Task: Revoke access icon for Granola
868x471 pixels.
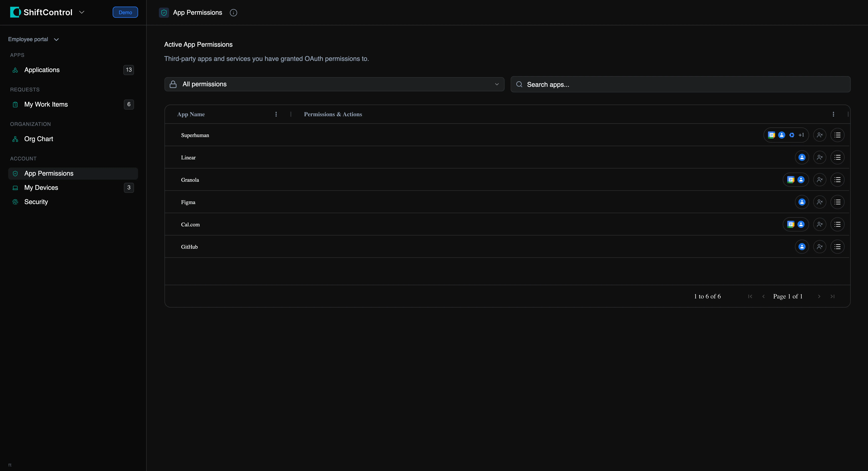Action: [x=820, y=180]
